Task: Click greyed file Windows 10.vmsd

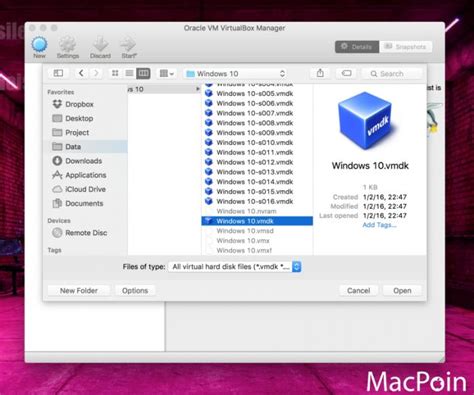Action: (x=257, y=231)
